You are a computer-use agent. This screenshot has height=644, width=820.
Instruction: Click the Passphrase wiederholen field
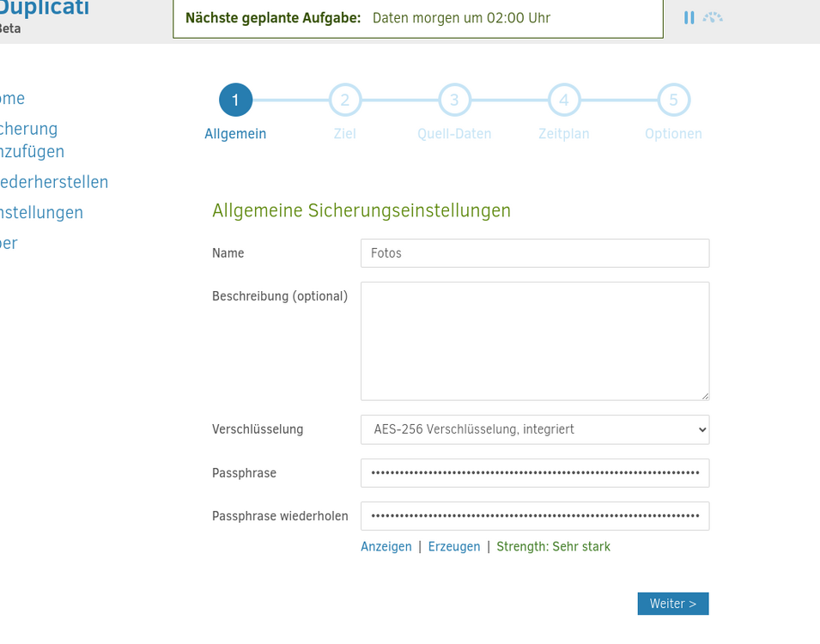(535, 516)
